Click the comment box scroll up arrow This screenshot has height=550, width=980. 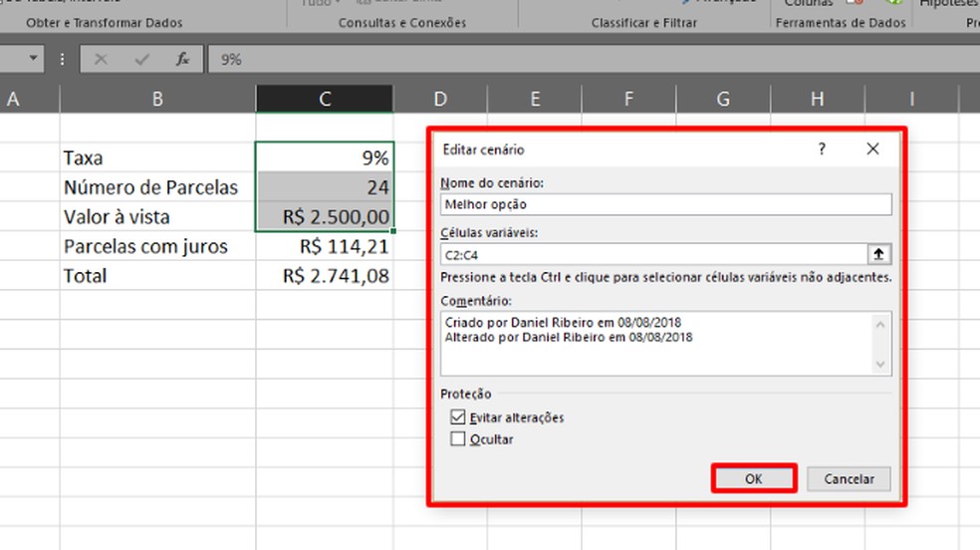pos(880,325)
